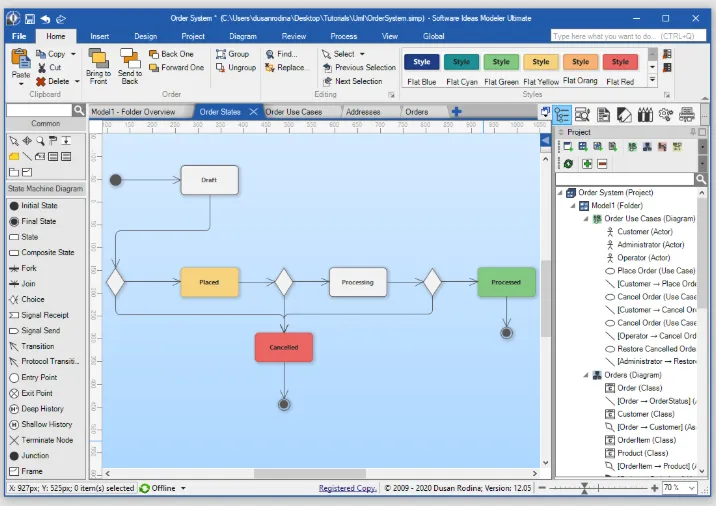This screenshot has width=716, height=506.
Task: Open the Addresses diagram tab
Action: (363, 112)
